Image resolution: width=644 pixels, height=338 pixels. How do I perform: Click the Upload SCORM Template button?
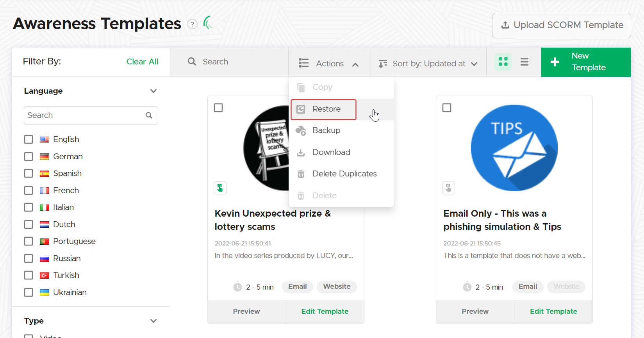coord(561,25)
